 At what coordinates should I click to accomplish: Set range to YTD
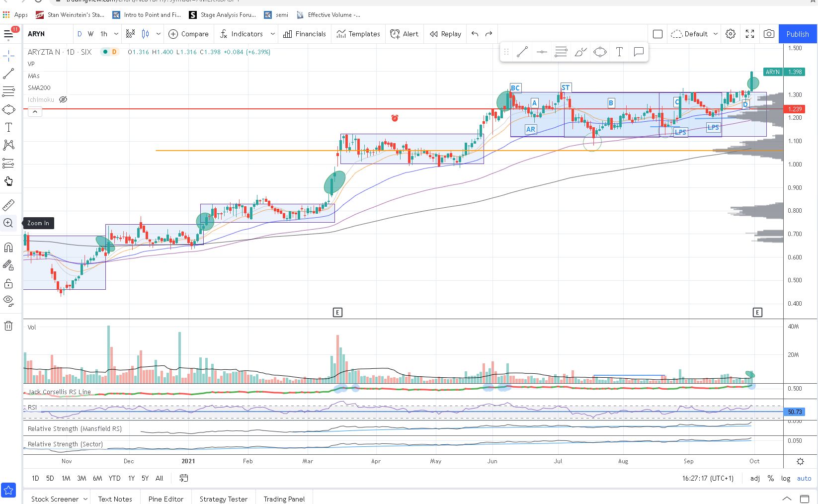tap(114, 478)
